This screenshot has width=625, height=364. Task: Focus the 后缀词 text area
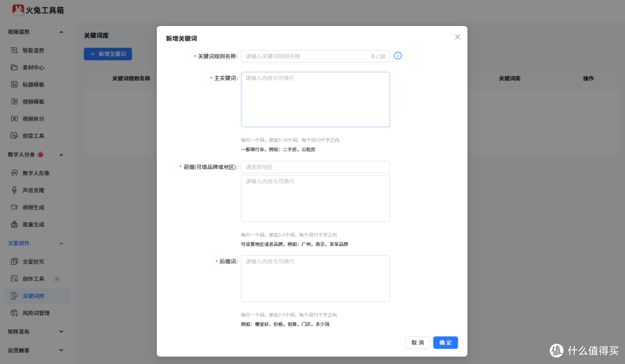click(315, 279)
